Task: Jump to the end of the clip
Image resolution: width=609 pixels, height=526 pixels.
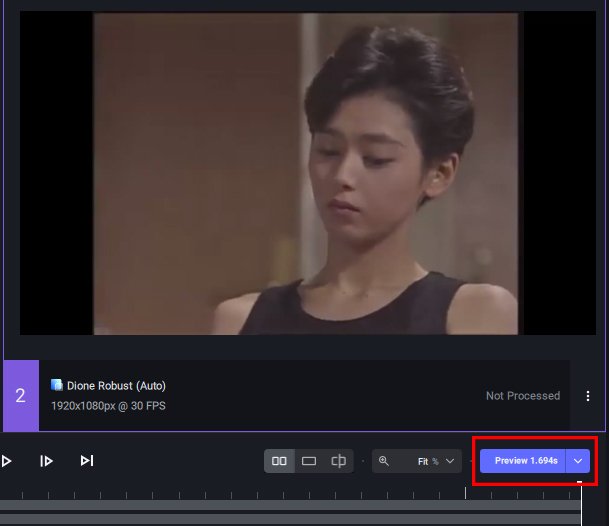Action: click(x=87, y=461)
